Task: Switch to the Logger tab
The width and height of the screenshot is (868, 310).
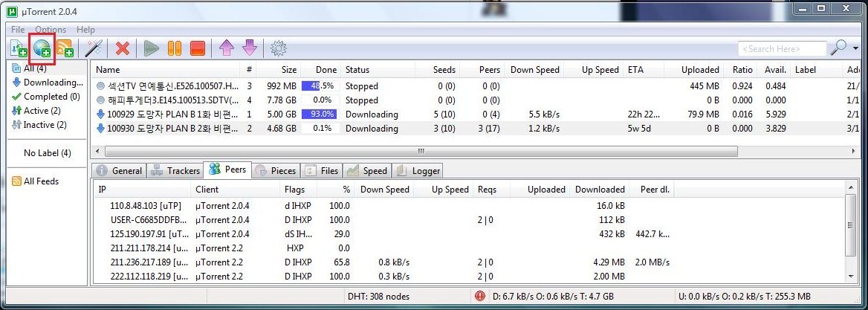Action: [x=419, y=170]
